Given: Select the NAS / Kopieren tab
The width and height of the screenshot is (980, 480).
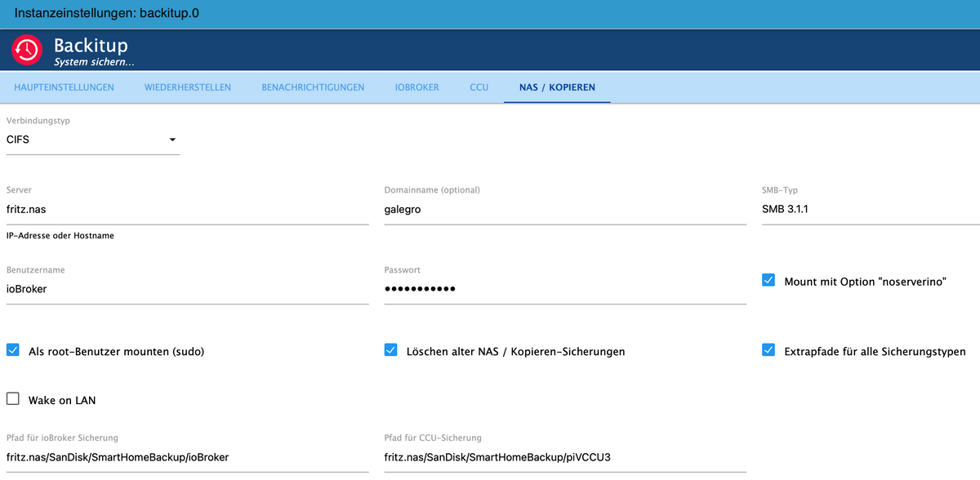Looking at the screenshot, I should (x=557, y=87).
